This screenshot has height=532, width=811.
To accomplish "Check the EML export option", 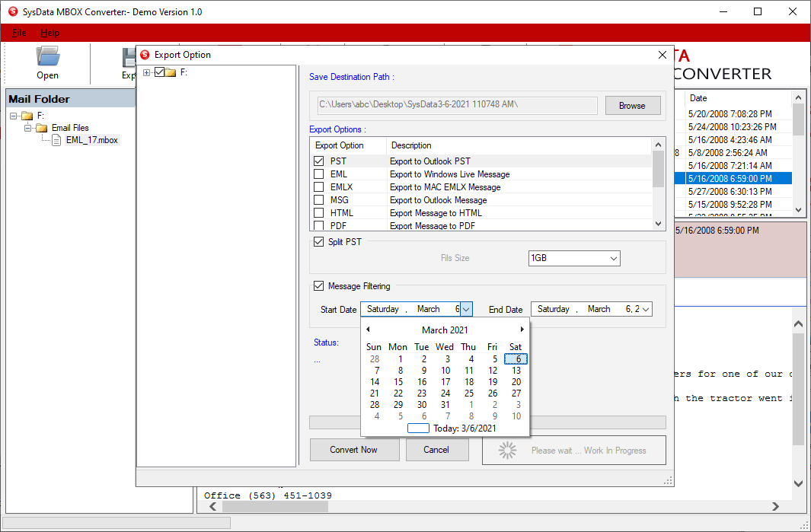I will click(x=318, y=174).
